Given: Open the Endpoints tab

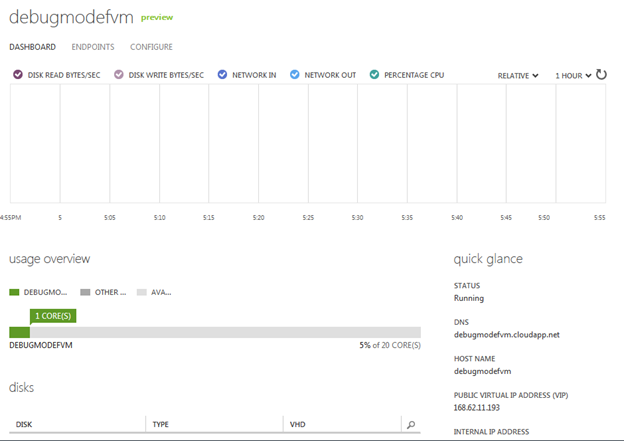Looking at the screenshot, I should tap(92, 47).
